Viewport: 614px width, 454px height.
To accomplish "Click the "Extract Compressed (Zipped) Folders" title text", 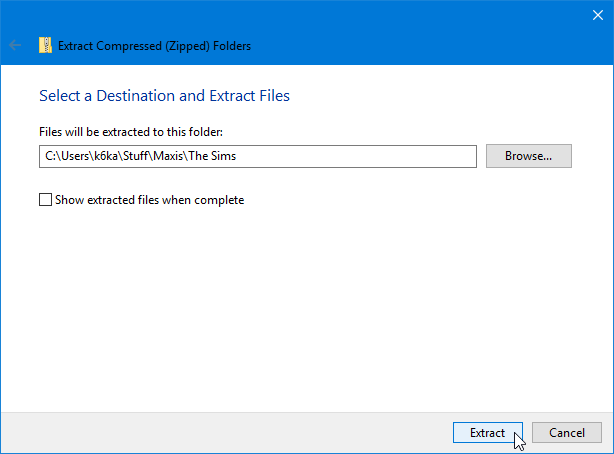I will pos(155,45).
